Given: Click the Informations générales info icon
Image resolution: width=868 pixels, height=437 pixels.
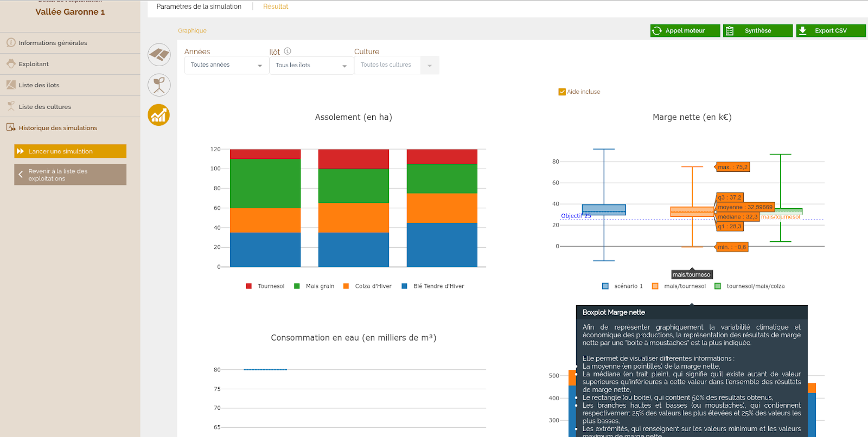Looking at the screenshot, I should (11, 42).
